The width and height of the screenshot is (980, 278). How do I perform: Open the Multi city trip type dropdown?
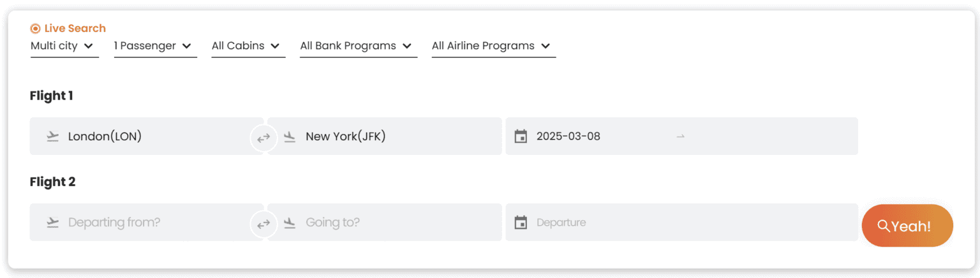(64, 46)
